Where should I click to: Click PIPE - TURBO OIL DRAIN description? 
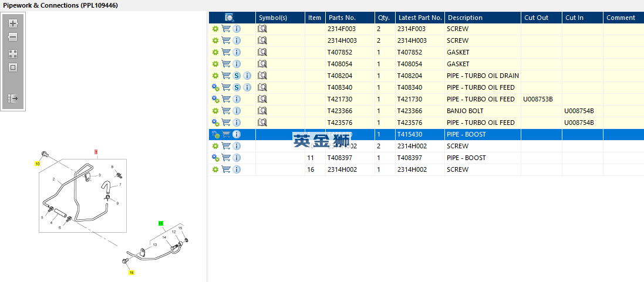coord(483,76)
